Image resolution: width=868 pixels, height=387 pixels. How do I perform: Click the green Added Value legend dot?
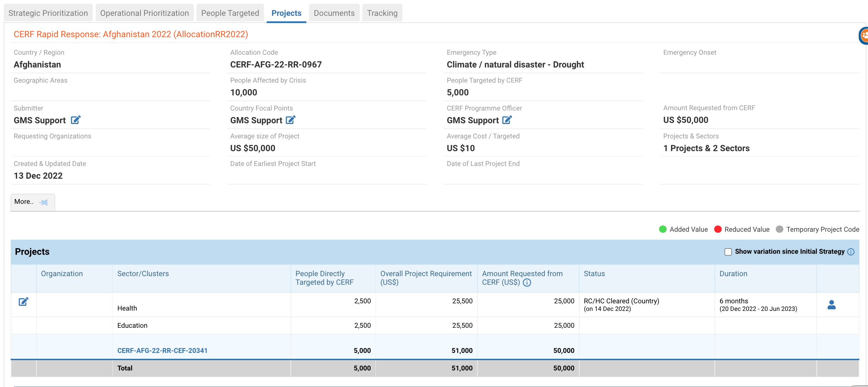click(x=663, y=229)
